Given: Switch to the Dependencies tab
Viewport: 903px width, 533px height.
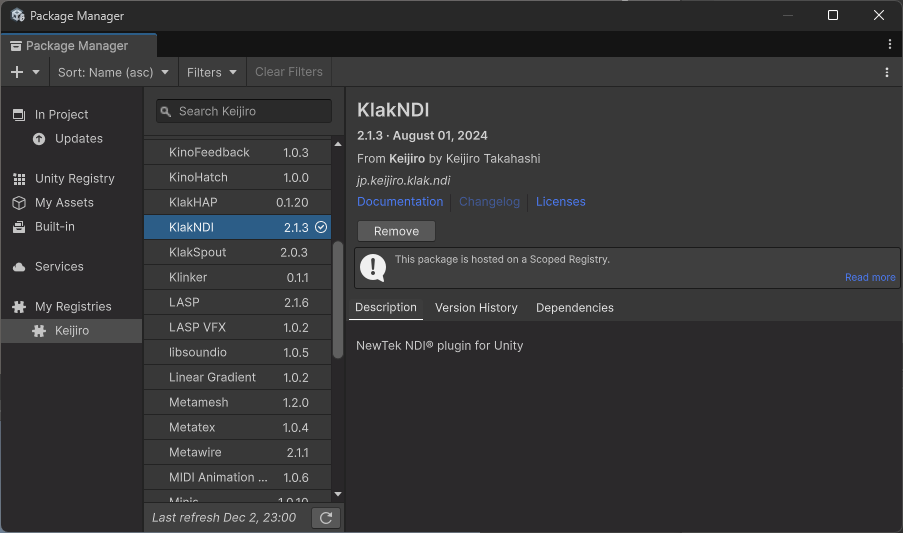Looking at the screenshot, I should [574, 307].
